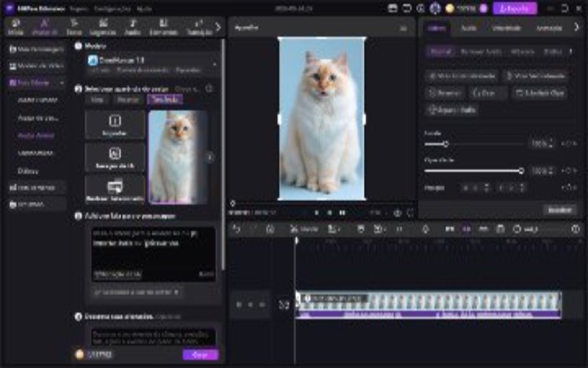Open timeline settings icon at toolbar right end
Viewport: 588px width, 368px height.
click(576, 229)
